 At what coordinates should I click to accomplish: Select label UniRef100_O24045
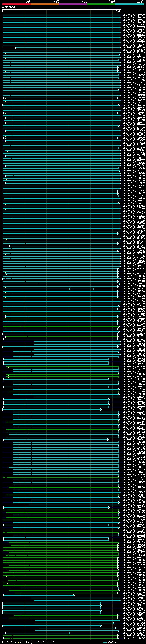pos(134,304)
